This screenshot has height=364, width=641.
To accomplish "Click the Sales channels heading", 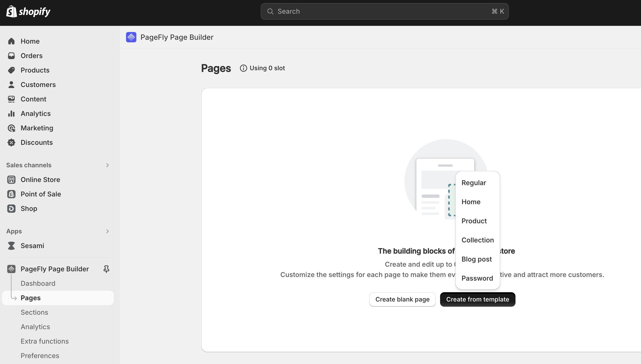I will coord(29,165).
